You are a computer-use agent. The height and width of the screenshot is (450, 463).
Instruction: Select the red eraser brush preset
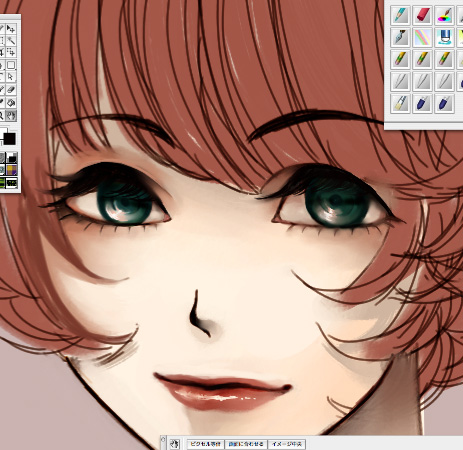(423, 15)
